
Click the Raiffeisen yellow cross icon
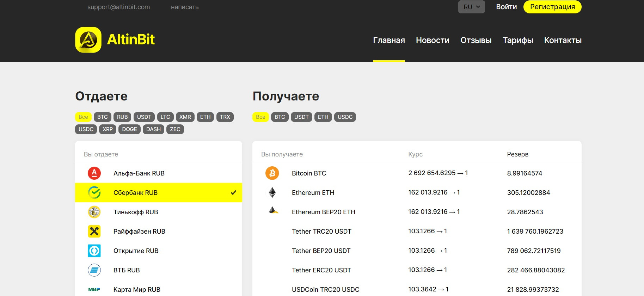click(x=94, y=231)
